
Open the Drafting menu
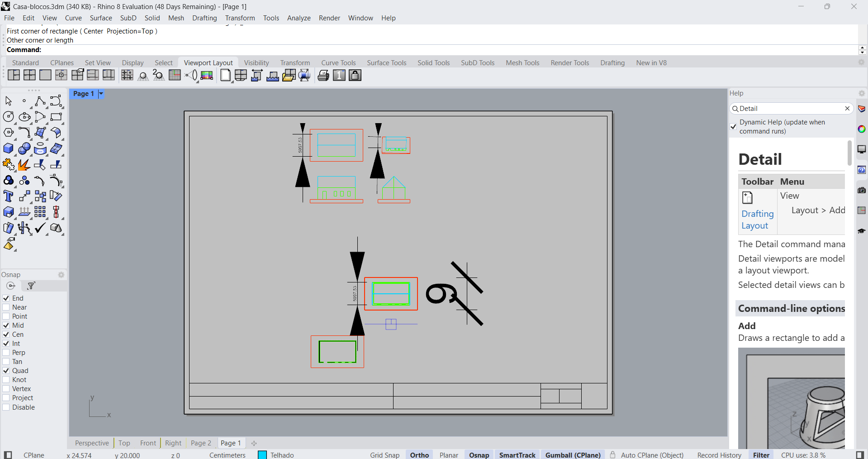coord(204,18)
